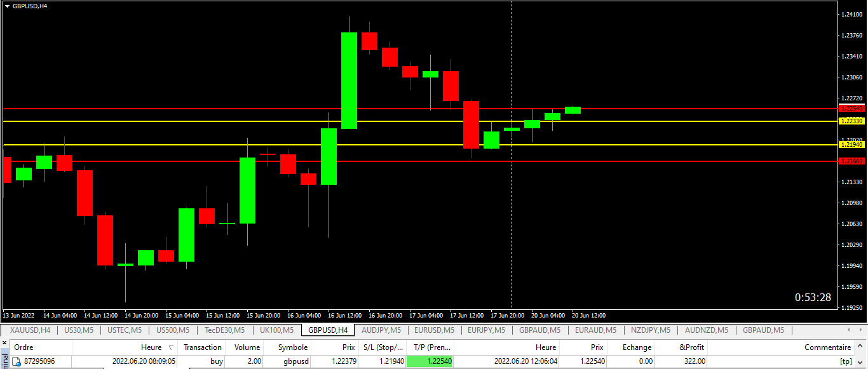This screenshot has height=369, width=868.
Task: Click the large red 17 Jun 12:00 candle
Action: [471, 124]
